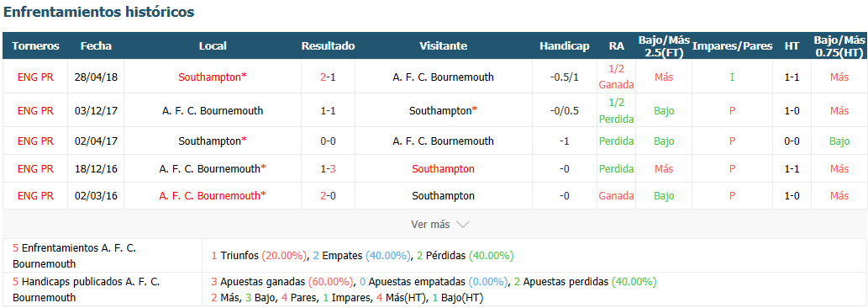
Task: Open the ENG PR tournament on 02/03/16 row
Action: [x=35, y=195]
